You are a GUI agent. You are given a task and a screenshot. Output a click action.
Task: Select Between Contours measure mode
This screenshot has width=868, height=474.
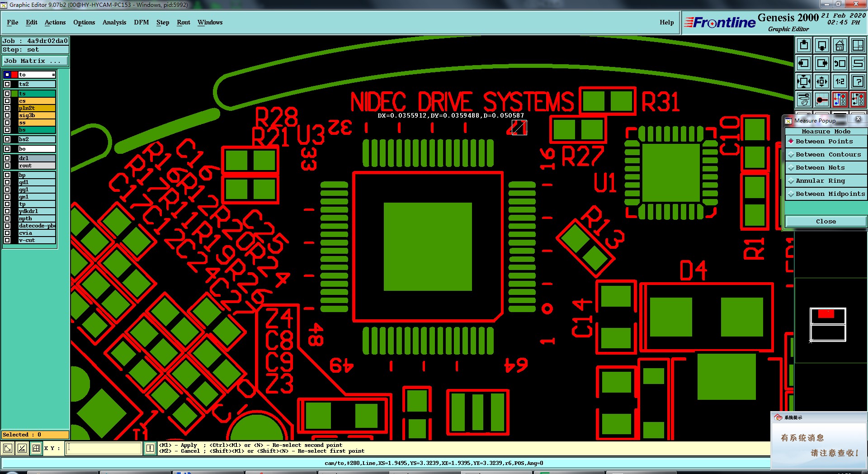[826, 155]
